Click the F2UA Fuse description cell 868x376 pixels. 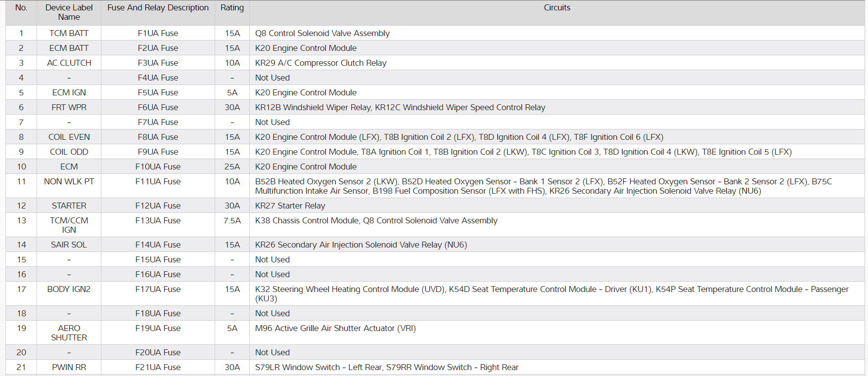[158, 48]
